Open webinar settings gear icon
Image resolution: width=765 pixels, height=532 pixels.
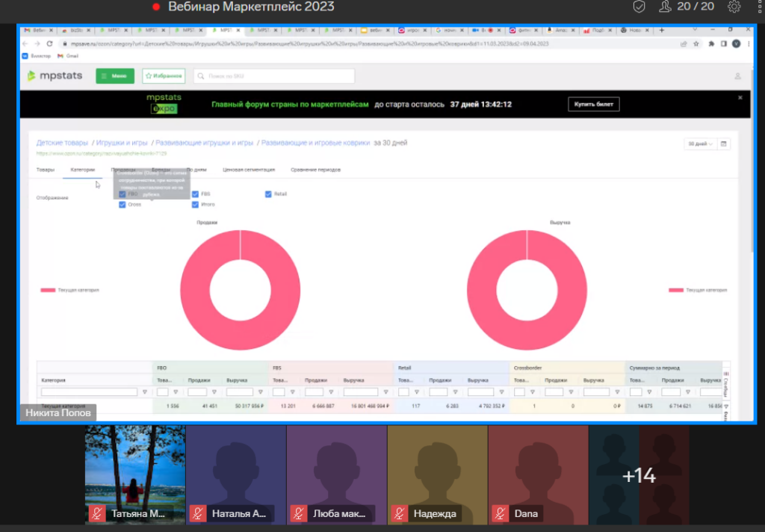click(734, 7)
